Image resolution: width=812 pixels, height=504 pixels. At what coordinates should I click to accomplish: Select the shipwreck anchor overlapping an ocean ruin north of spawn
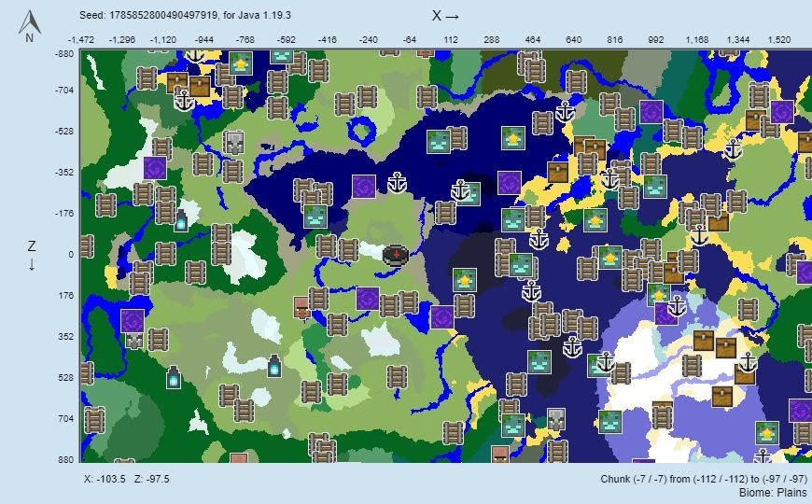(460, 190)
